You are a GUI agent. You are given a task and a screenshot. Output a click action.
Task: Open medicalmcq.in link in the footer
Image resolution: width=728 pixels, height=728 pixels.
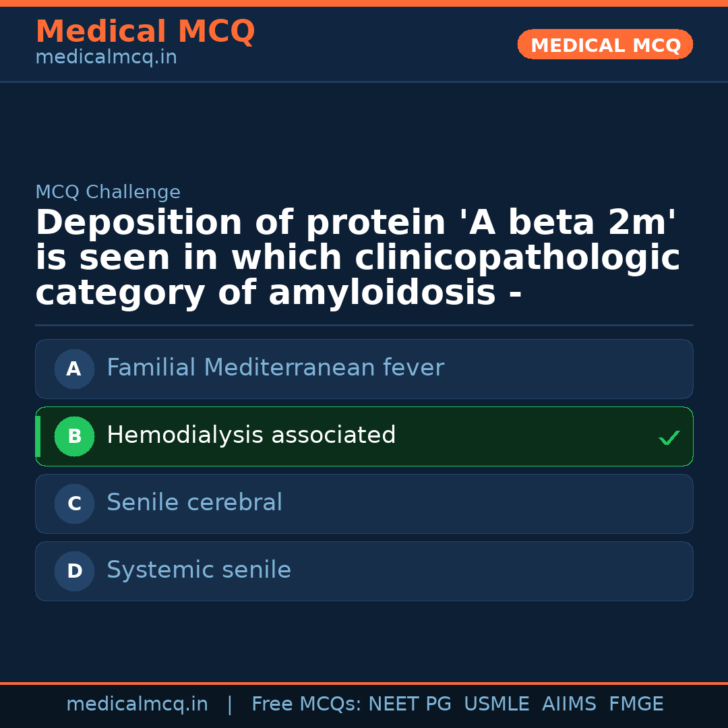pyautogui.click(x=137, y=704)
